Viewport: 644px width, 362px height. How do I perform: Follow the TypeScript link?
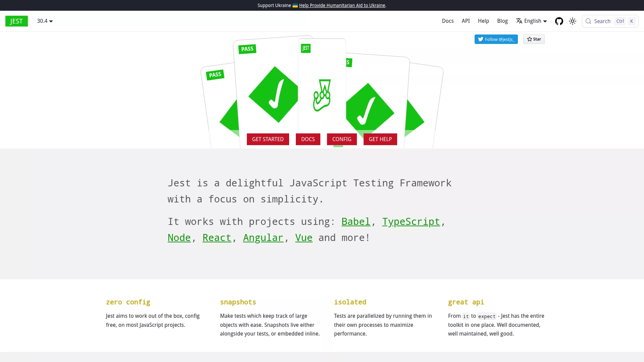(411, 222)
